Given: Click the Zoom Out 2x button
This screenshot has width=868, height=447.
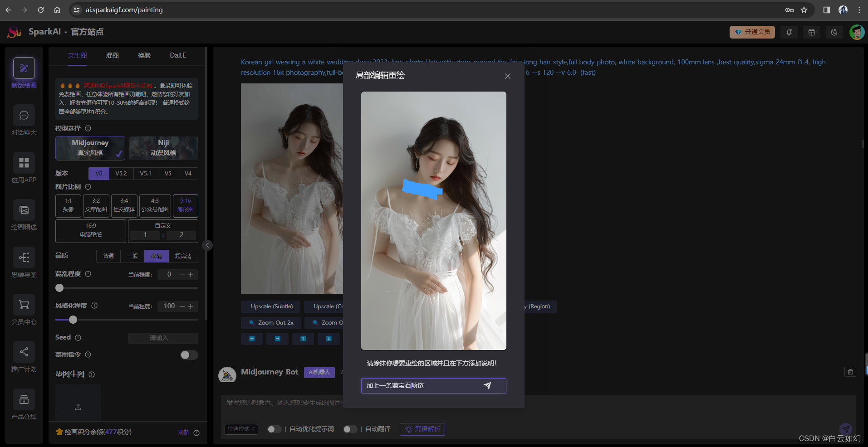Looking at the screenshot, I should [271, 323].
